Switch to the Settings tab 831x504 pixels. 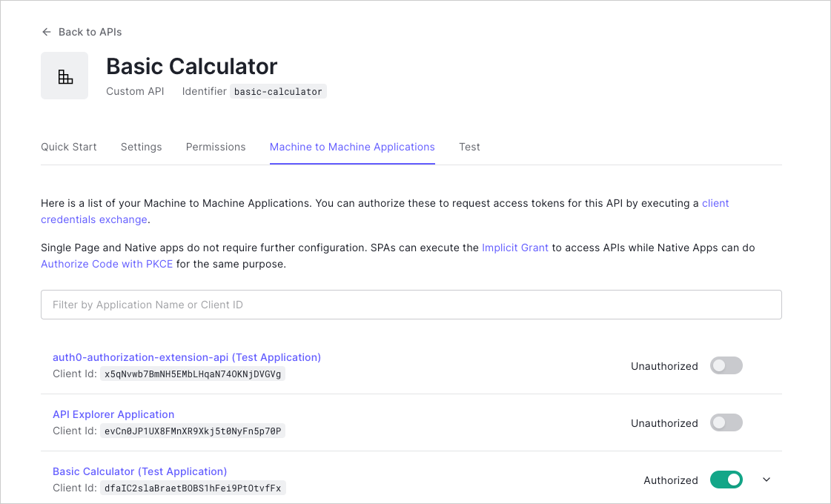click(141, 147)
